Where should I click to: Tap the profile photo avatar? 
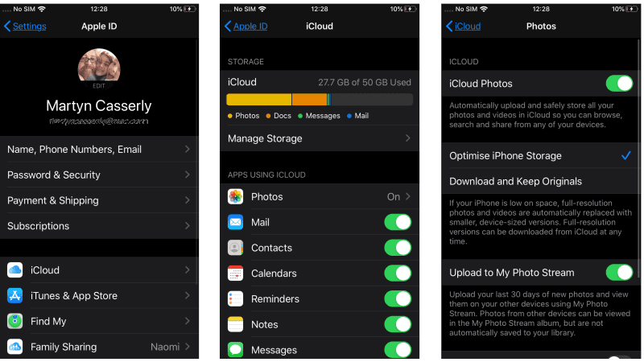click(x=99, y=68)
